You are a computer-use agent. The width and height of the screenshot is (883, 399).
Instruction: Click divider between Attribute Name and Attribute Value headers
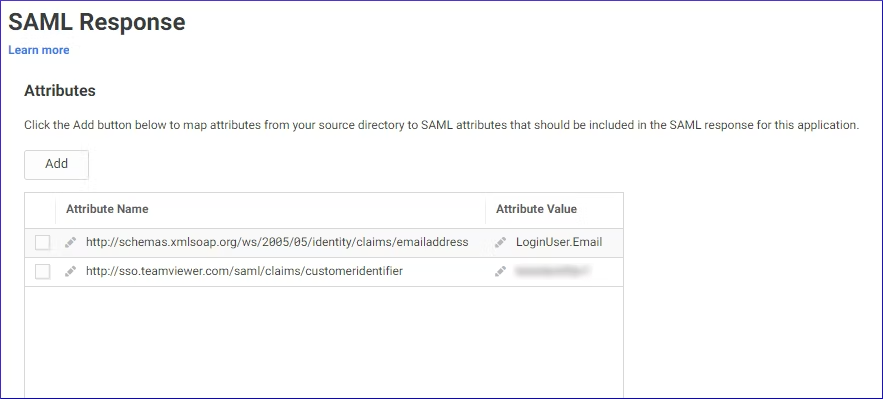[486, 210]
